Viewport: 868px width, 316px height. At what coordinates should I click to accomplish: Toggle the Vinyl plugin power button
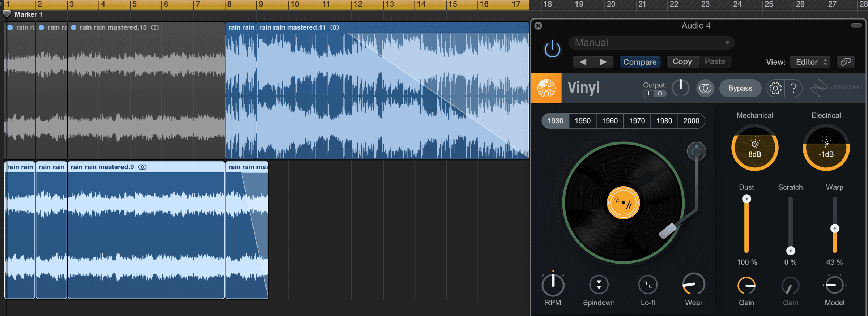[x=552, y=49]
